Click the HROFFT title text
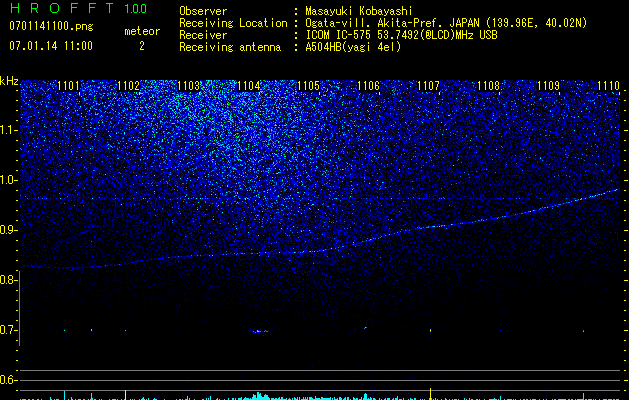 tap(62, 8)
